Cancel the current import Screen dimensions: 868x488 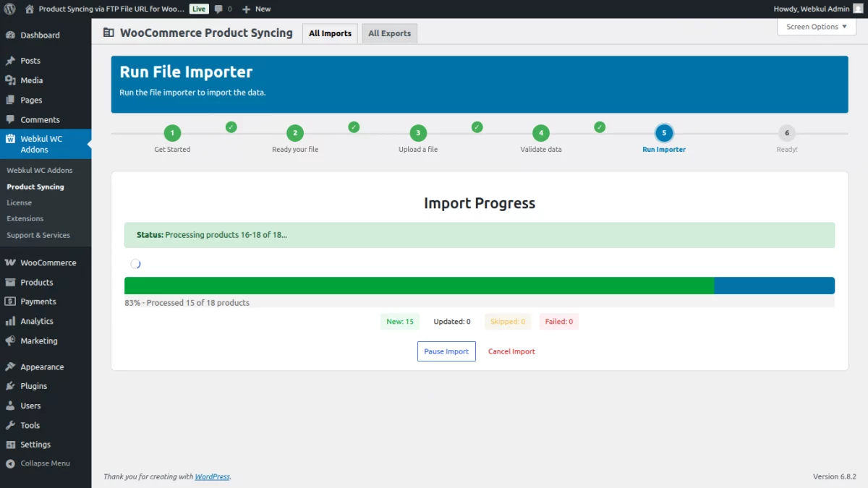(511, 351)
